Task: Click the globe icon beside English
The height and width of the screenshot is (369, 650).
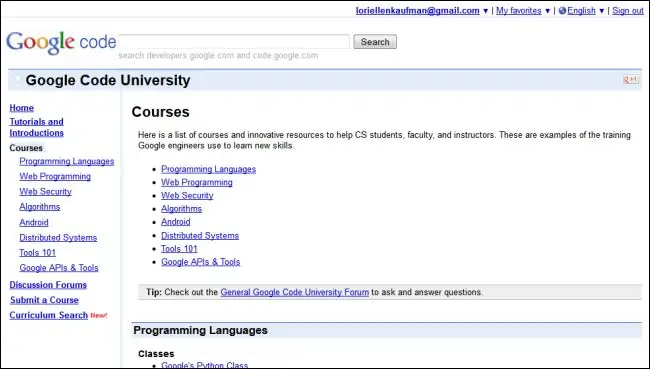Action: click(562, 11)
